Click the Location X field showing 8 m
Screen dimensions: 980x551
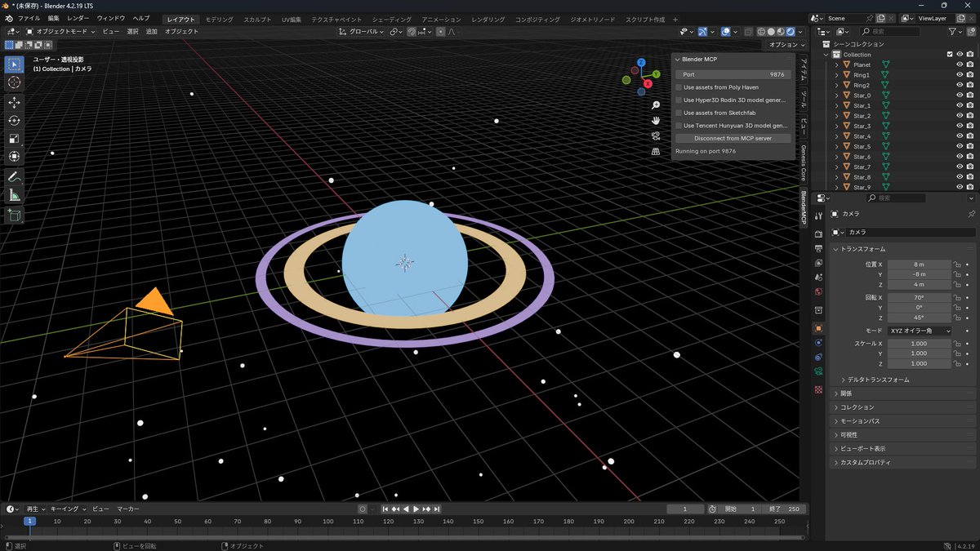click(920, 264)
